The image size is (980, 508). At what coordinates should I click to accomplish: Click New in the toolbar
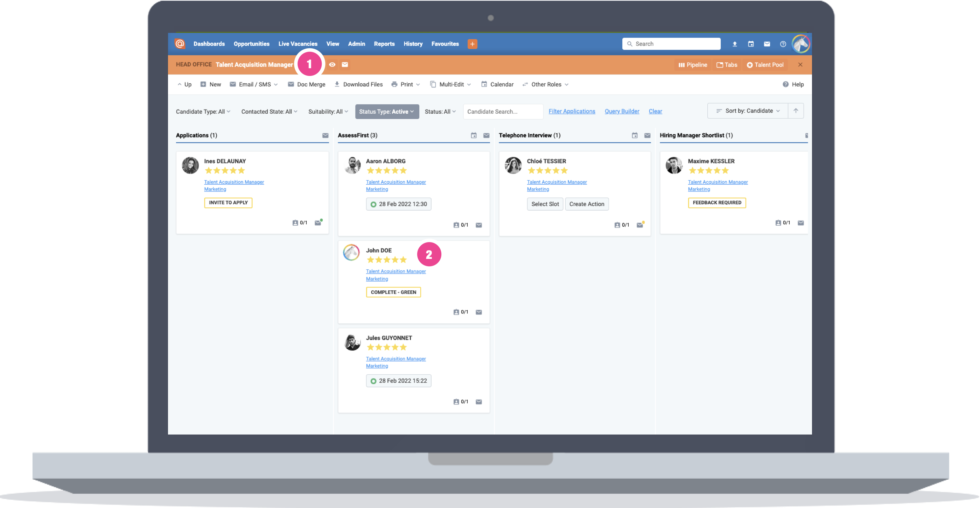pyautogui.click(x=211, y=84)
